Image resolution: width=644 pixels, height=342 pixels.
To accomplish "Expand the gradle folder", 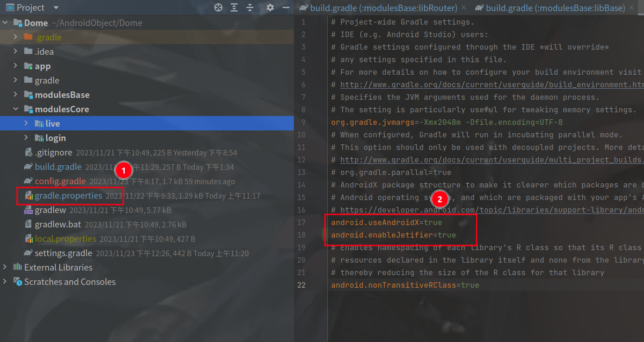I will coord(15,80).
